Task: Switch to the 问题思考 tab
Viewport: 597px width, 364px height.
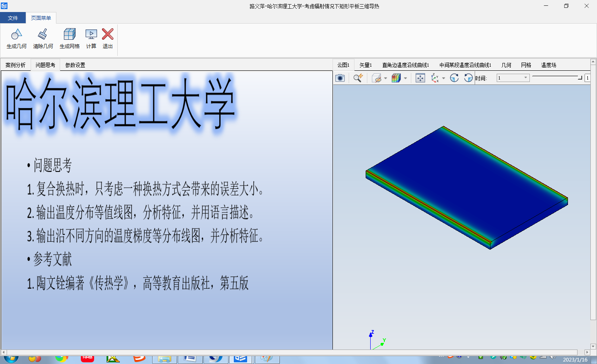Action: [46, 65]
